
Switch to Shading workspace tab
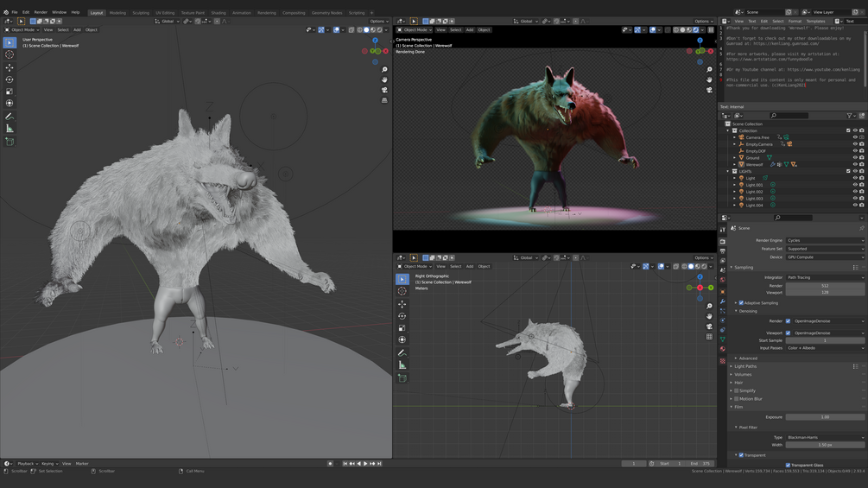click(219, 13)
